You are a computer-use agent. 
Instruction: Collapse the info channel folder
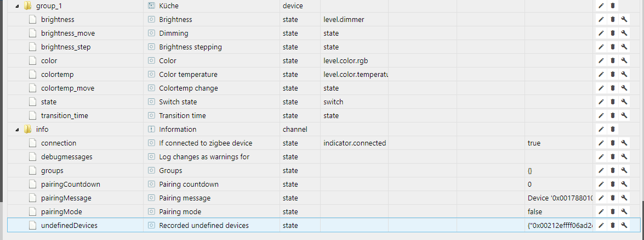(x=19, y=129)
